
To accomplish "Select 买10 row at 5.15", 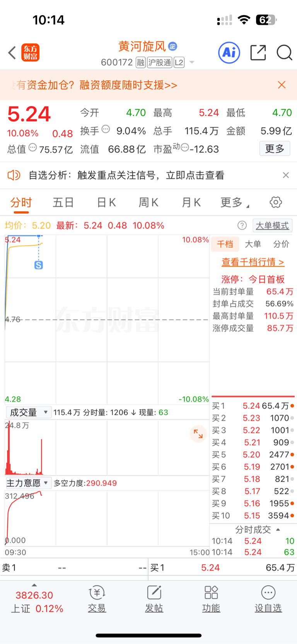I will (253, 516).
